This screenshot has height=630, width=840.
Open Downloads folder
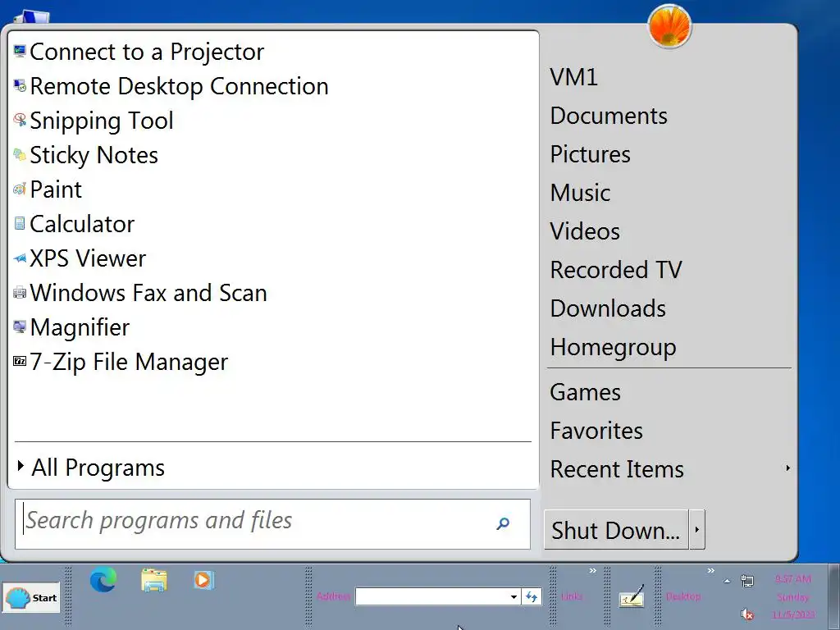[x=608, y=308]
